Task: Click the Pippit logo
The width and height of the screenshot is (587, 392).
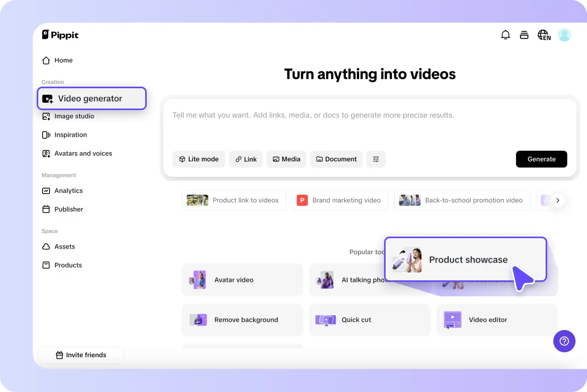Action: coord(60,35)
